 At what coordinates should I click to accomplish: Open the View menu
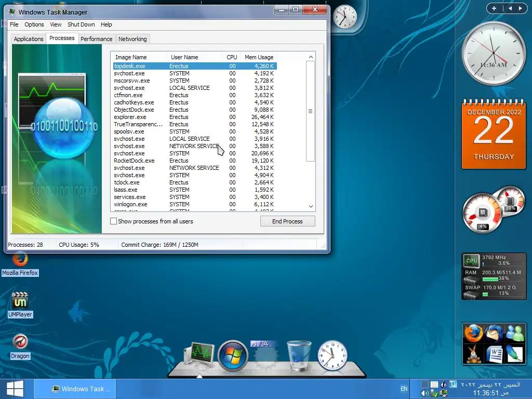point(56,24)
